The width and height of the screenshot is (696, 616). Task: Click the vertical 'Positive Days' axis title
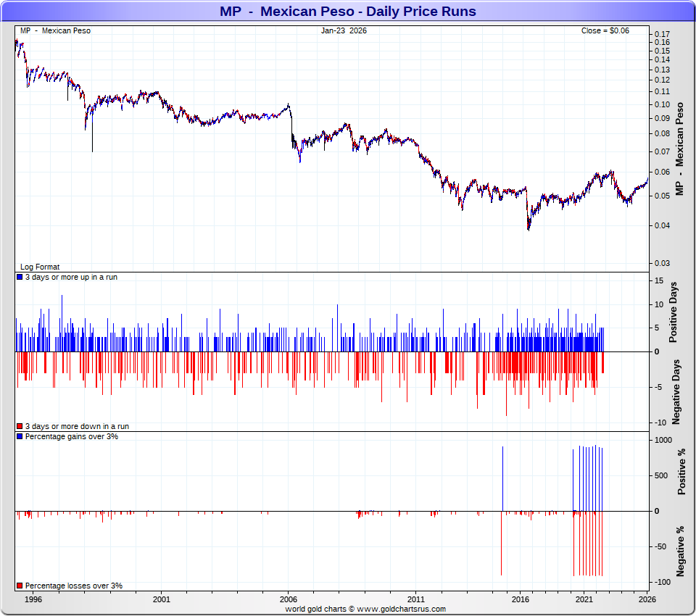point(674,312)
